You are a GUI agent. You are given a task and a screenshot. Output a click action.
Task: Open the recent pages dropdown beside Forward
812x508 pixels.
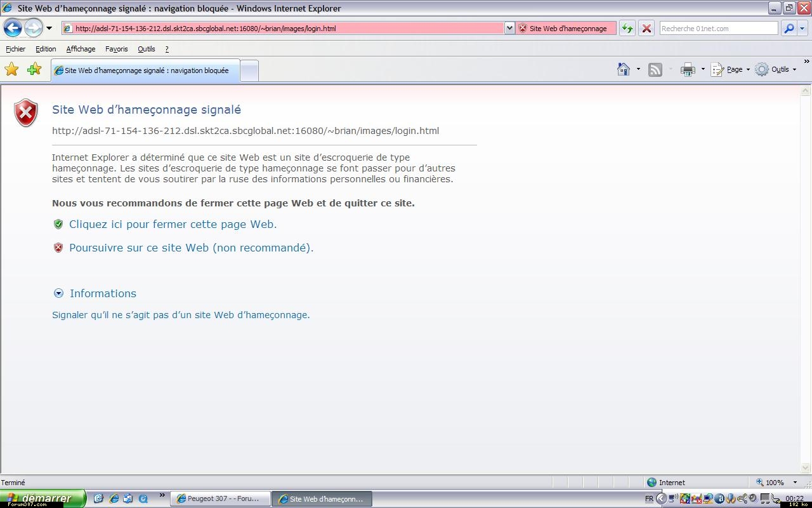click(x=49, y=29)
